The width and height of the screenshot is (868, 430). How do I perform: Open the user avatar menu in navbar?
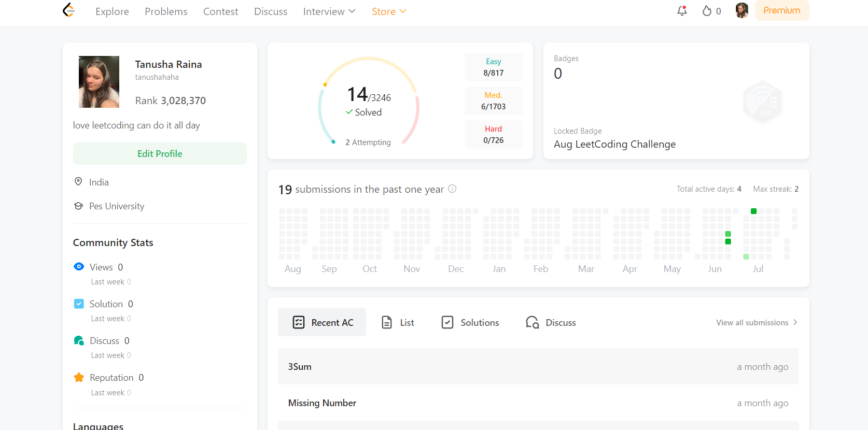[742, 10]
